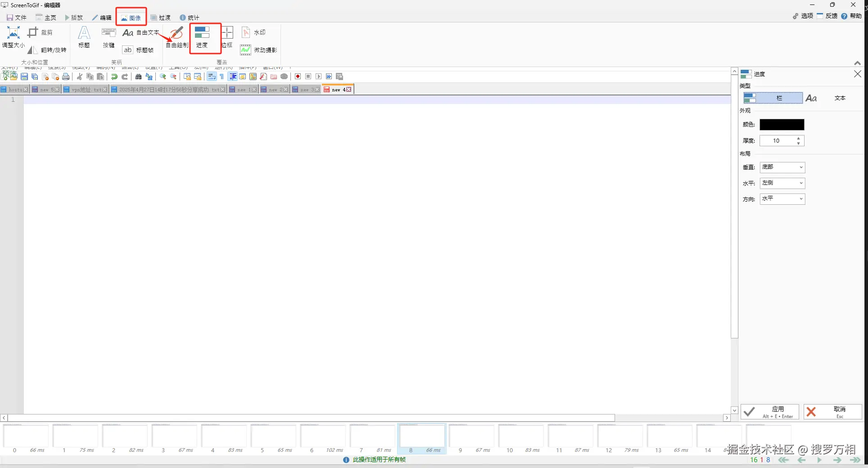Viewport: 868px width, 468px height.
Task: Open the 反馈 feedback window
Action: tap(827, 16)
